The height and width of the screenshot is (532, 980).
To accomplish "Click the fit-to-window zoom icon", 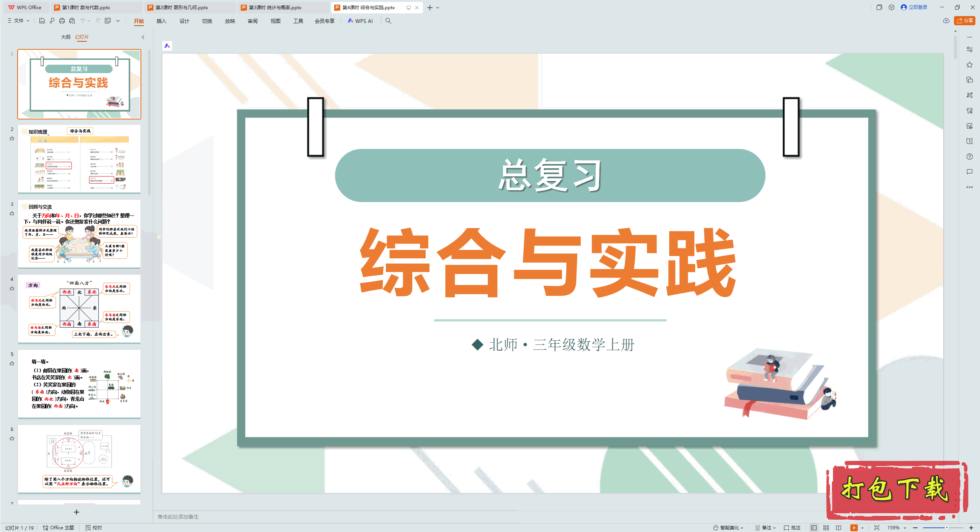I will 877,527.
